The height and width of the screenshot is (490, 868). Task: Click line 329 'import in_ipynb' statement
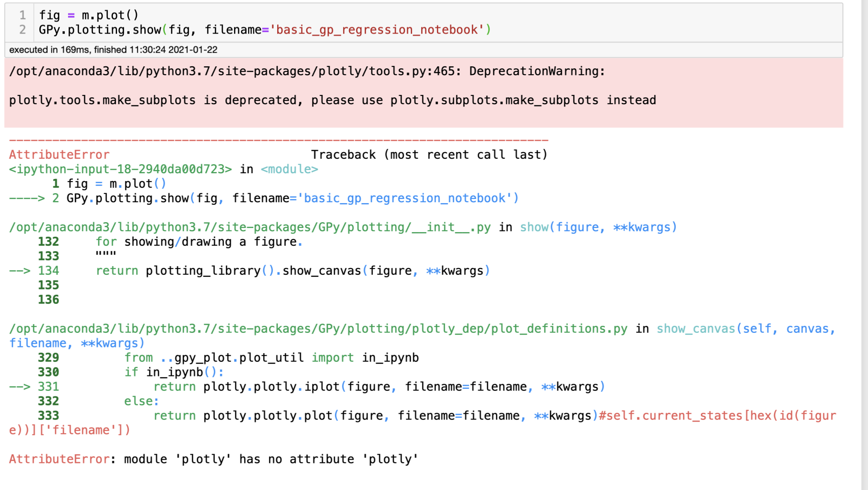pyautogui.click(x=228, y=358)
